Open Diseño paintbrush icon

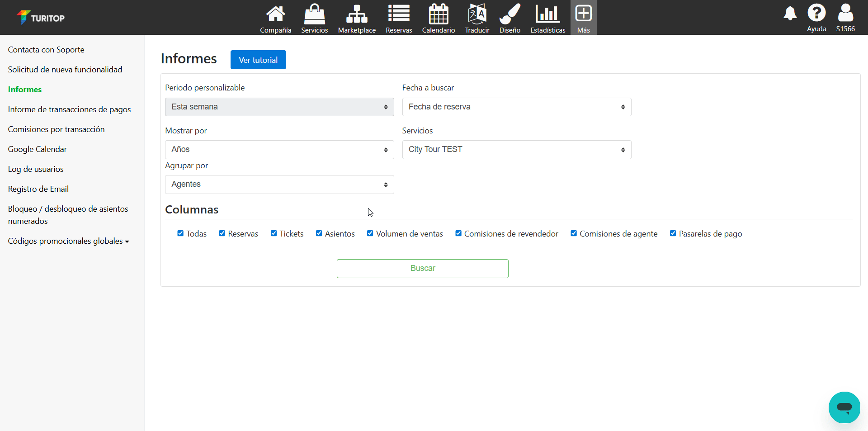[x=509, y=14]
